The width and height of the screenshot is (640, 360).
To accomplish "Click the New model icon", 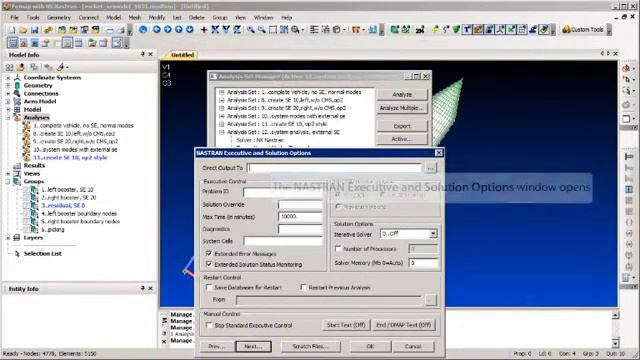I will click(12, 30).
